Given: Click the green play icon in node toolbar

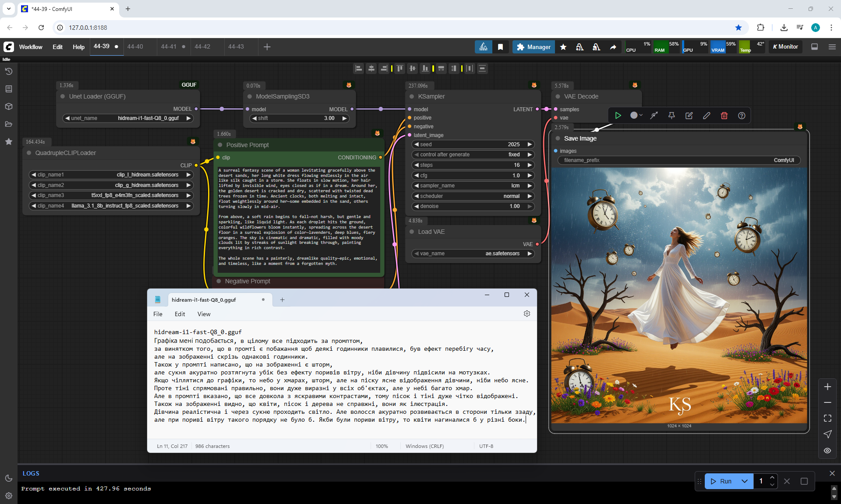Looking at the screenshot, I should 618,116.
